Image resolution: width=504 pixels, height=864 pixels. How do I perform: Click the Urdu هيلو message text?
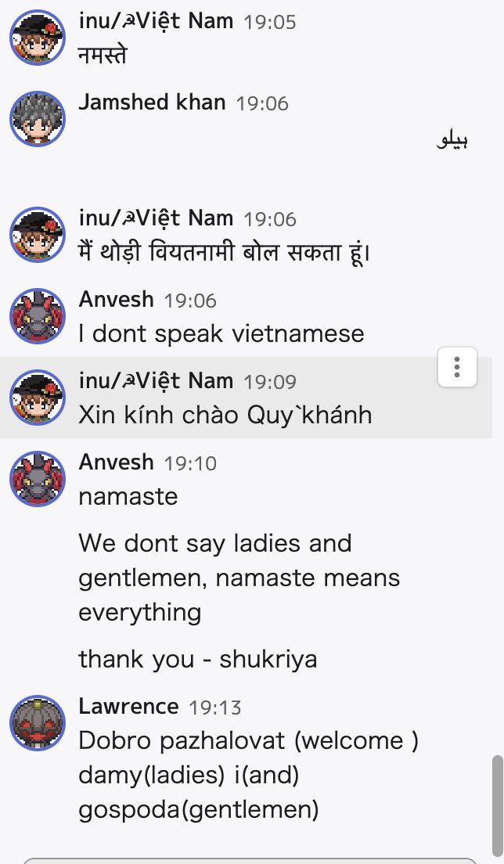point(452,140)
